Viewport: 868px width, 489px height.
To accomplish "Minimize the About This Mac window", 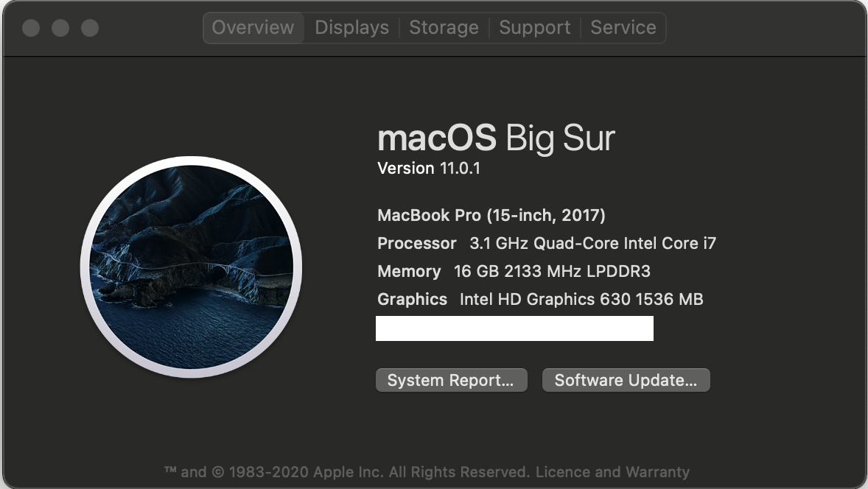I will click(x=60, y=28).
